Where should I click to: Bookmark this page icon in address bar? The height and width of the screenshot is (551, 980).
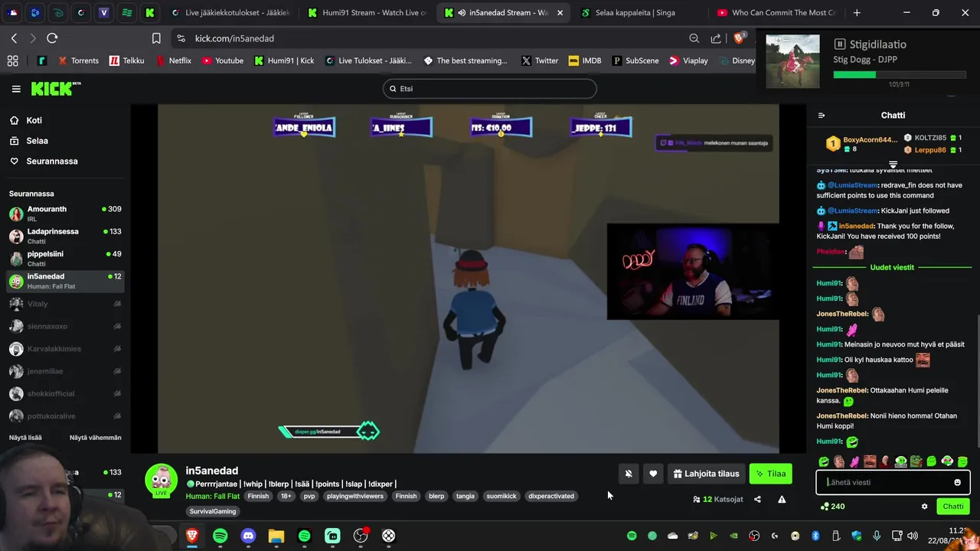[156, 38]
